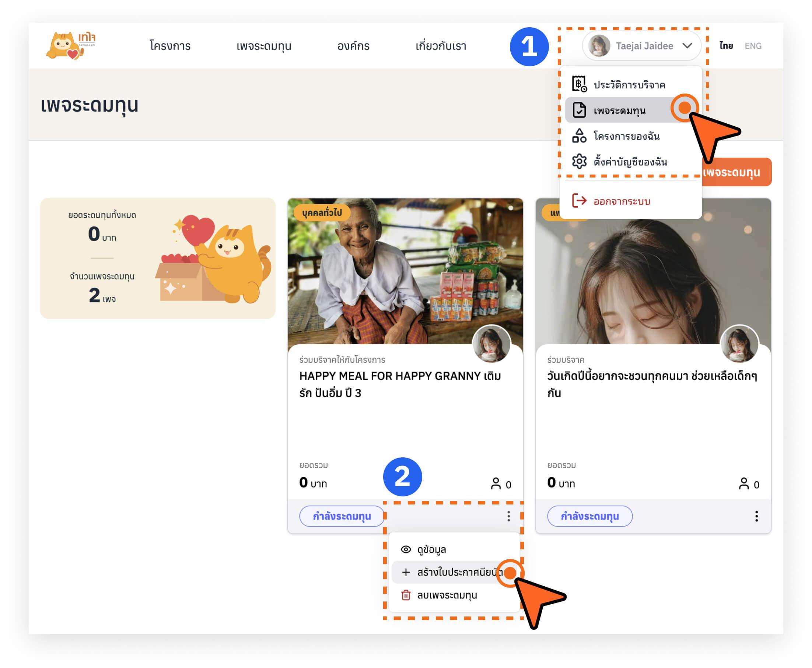
Task: Expand the Taejai Jaidee account dropdown chevron
Action: (x=687, y=46)
